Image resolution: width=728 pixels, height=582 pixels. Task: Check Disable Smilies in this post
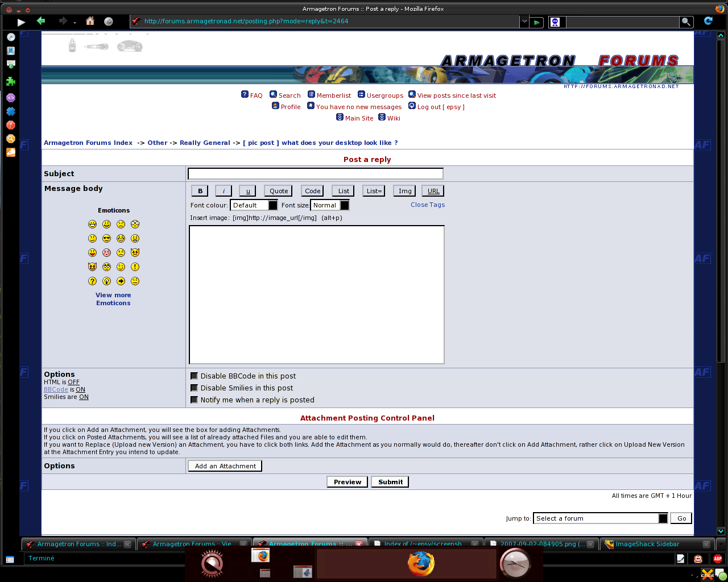point(194,388)
